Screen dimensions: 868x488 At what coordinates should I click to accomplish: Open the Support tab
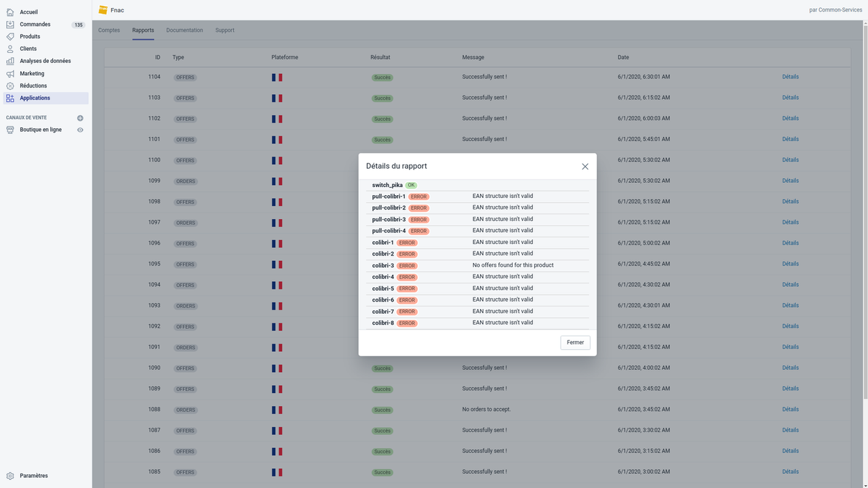(225, 30)
